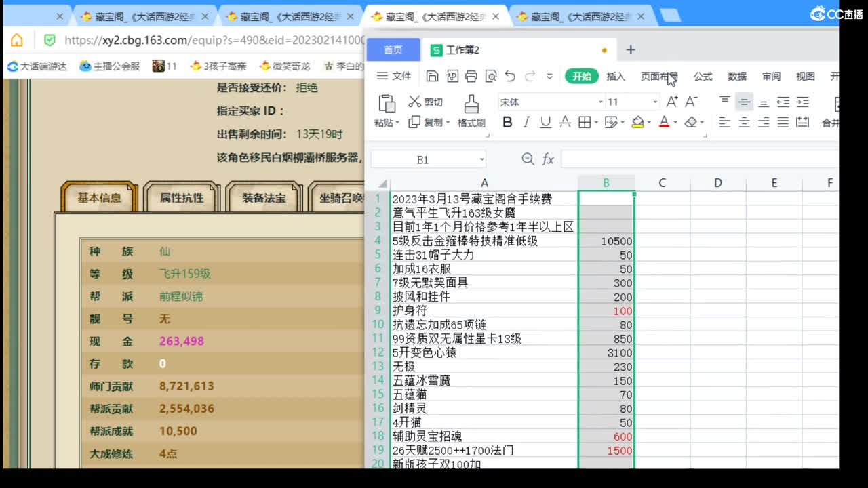Open the font name dropdown 宋体
This screenshot has height=488, width=868.
click(x=601, y=102)
